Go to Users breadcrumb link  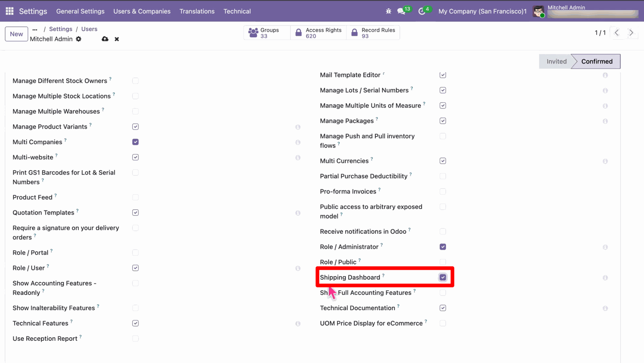coord(89,29)
